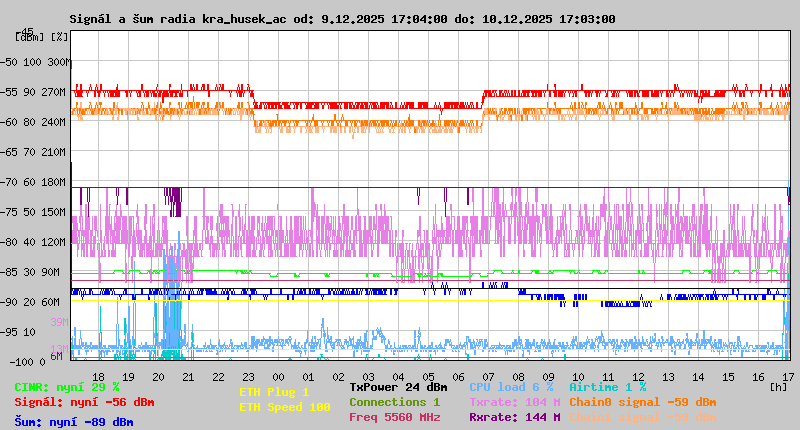This screenshot has width=800, height=430.
Task: Click the '90M' y-axis label
Action: tap(50, 272)
